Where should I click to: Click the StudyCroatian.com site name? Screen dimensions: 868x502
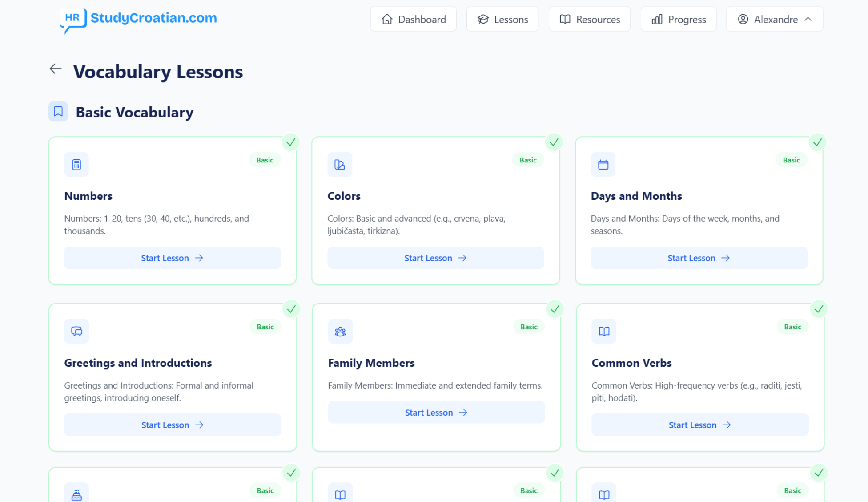[x=153, y=18]
